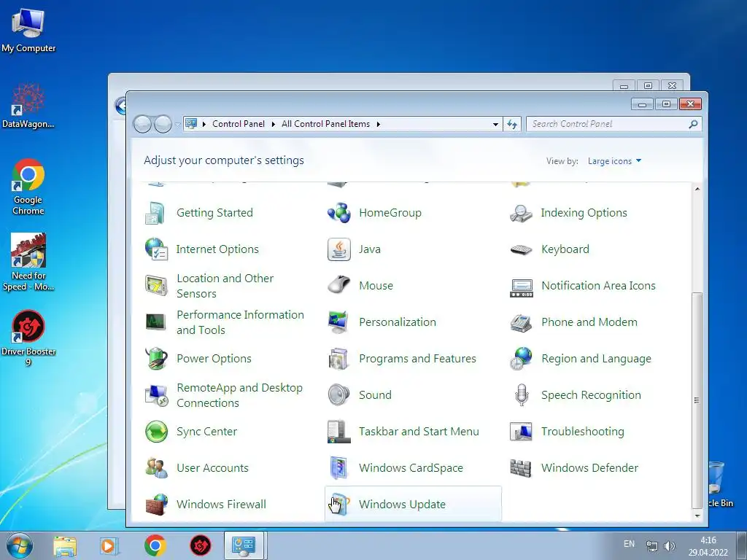
Task: Select the Google Chrome desktop shortcut
Action: point(28,187)
